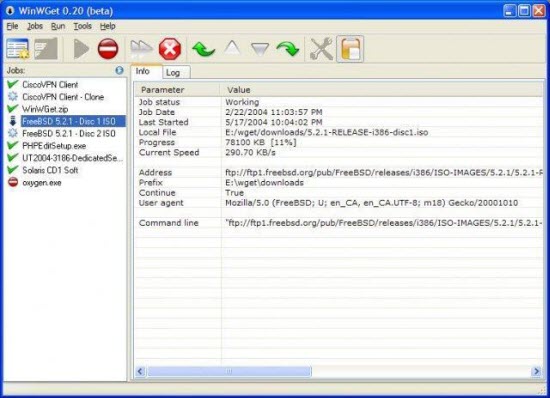Click the white Move Up triangle icon
The height and width of the screenshot is (398, 550).
click(232, 48)
